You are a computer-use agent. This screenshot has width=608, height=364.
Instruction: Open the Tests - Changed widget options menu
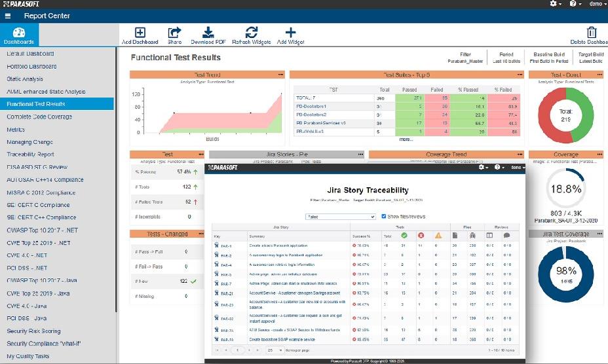(201, 234)
